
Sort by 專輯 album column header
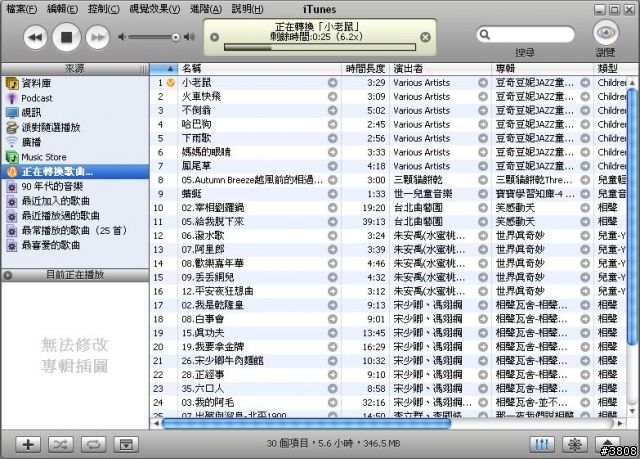tap(542, 69)
